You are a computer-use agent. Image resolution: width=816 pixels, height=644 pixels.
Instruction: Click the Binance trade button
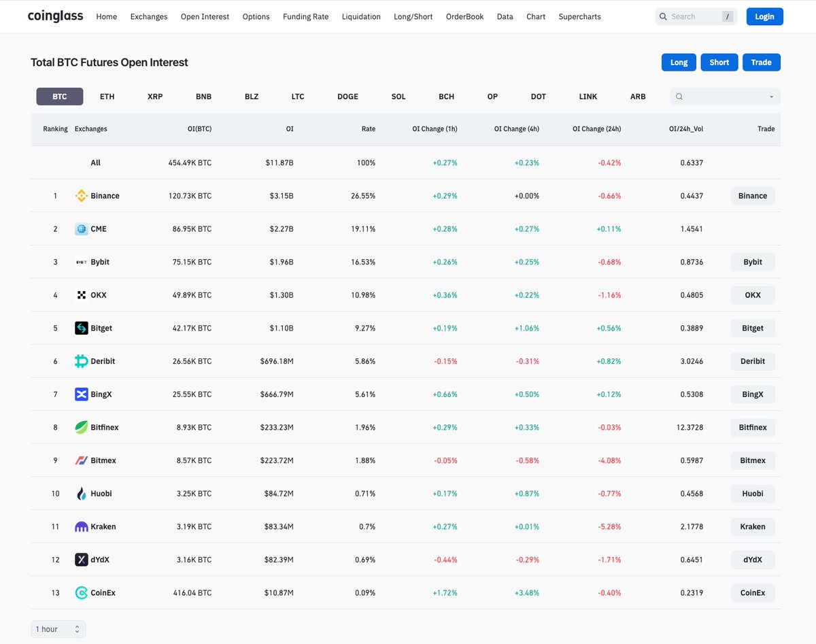(753, 196)
